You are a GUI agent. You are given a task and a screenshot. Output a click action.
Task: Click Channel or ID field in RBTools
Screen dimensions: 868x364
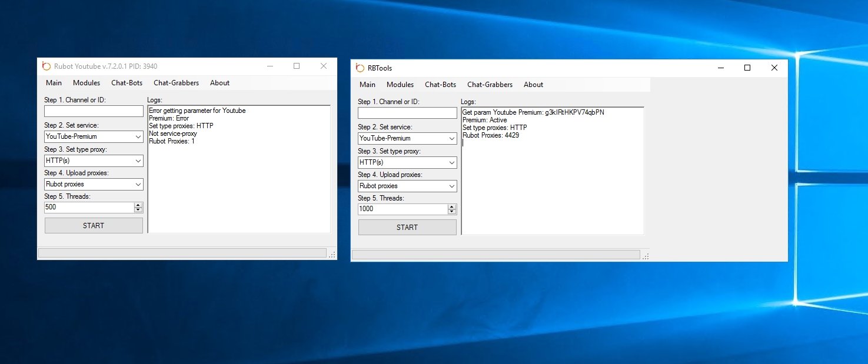407,113
